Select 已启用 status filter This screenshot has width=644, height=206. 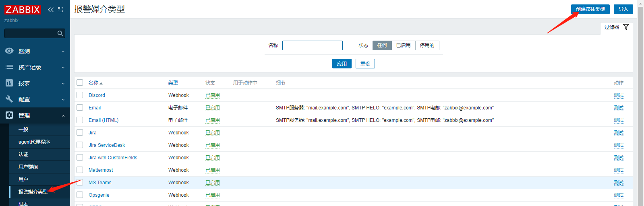[404, 45]
